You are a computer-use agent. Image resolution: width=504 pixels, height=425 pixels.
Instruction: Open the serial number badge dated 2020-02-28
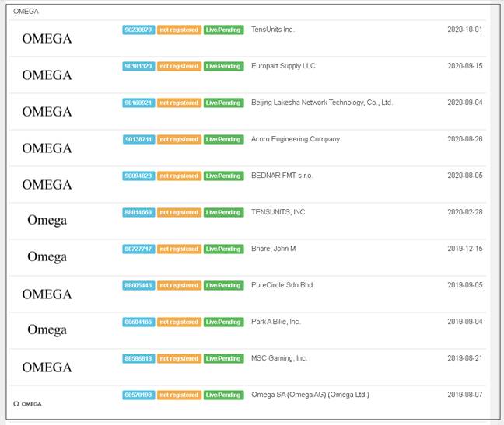pos(138,213)
